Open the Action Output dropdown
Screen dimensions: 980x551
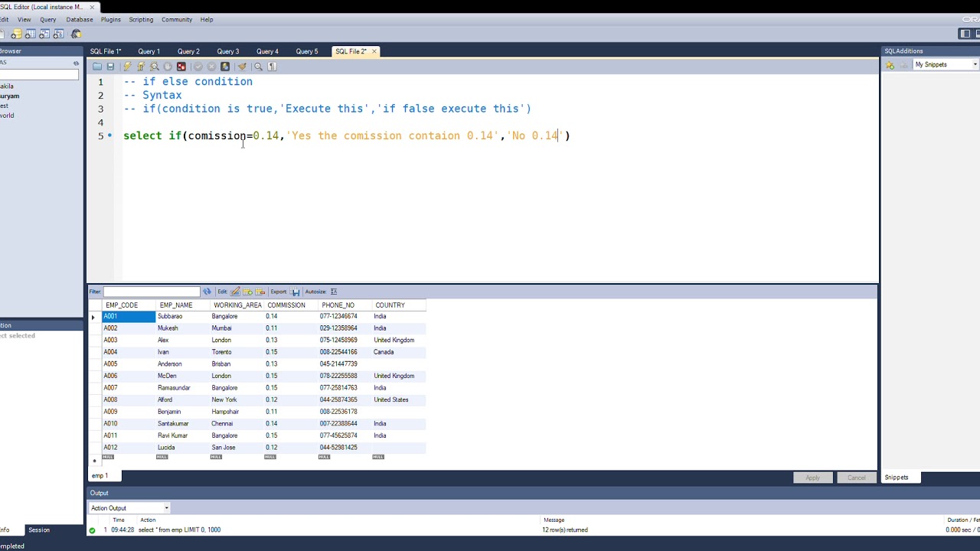(x=129, y=508)
